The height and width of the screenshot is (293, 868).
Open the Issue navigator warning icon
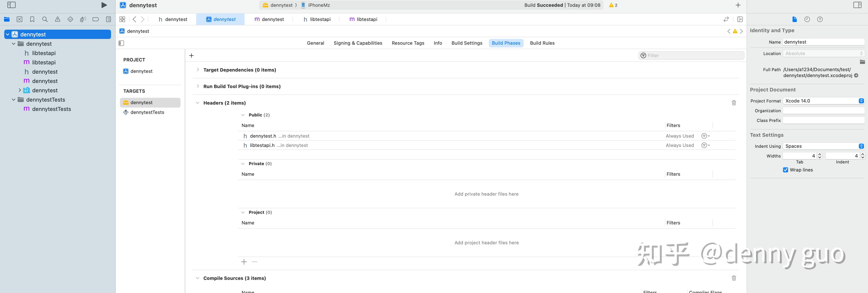(58, 19)
